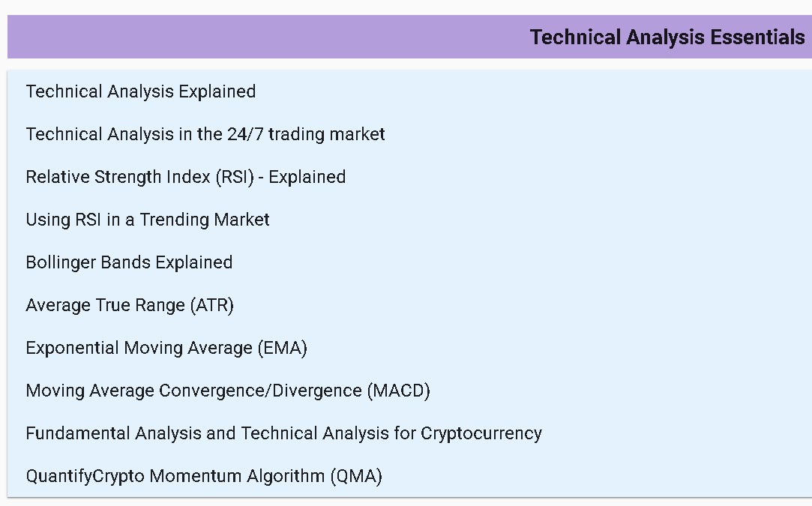The height and width of the screenshot is (506, 812).
Task: Pick the EMA indicator list entry
Action: coord(166,348)
